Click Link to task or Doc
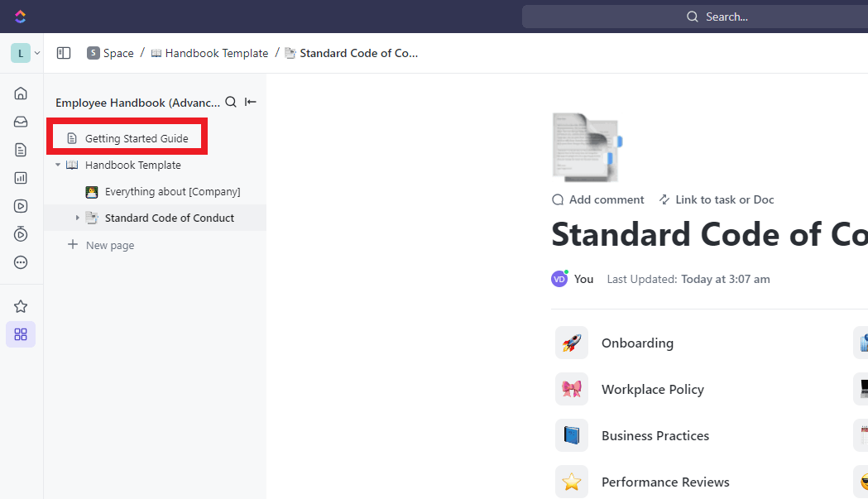The image size is (868, 499). coord(717,200)
